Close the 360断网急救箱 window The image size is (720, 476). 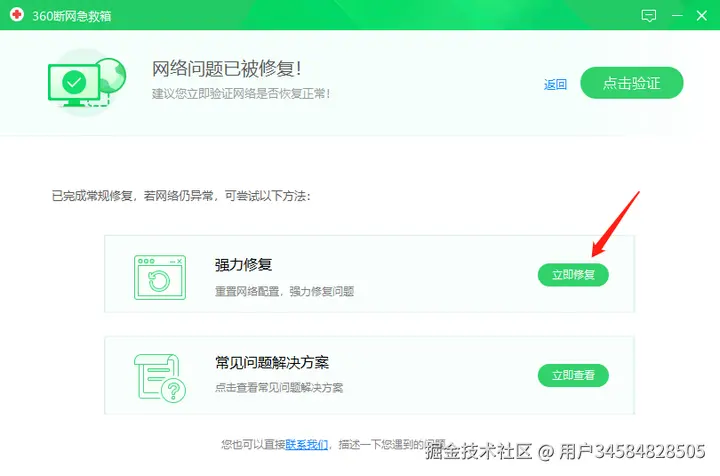[x=701, y=16]
